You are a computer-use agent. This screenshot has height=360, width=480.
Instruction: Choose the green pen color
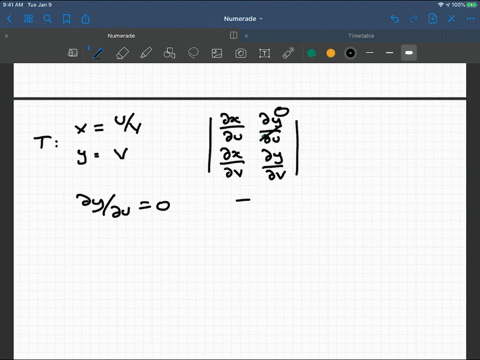[312, 53]
